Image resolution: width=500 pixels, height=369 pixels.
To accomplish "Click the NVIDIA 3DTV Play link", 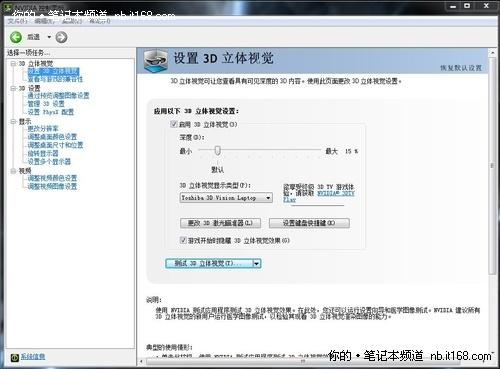I will [336, 193].
